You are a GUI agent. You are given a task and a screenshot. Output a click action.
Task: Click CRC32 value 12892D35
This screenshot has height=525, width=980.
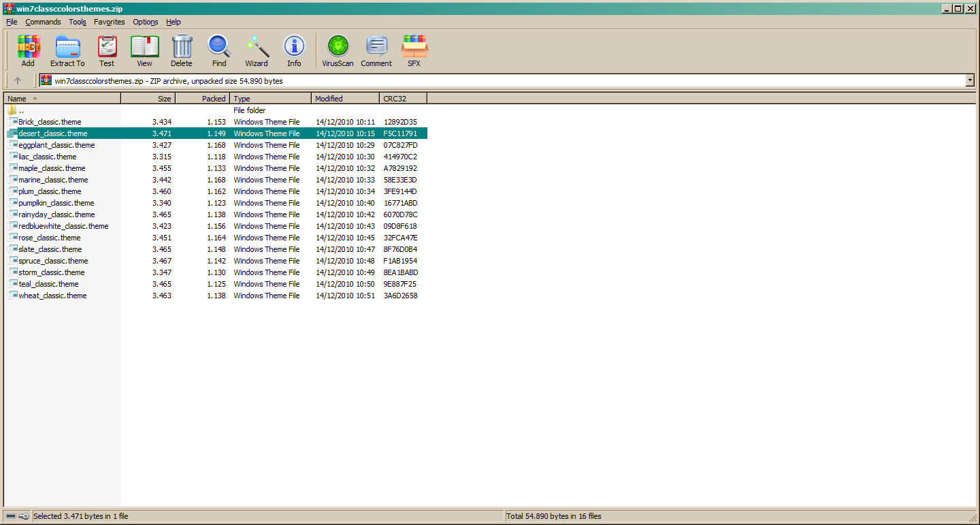tap(400, 122)
